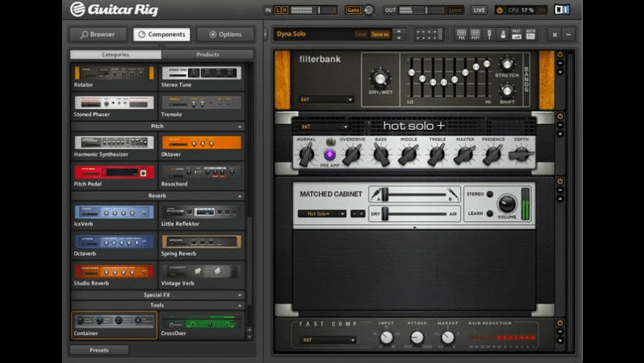Screen dimensions: 644x363
Task: Open the tuner tool in the toolbar
Action: tap(489, 34)
